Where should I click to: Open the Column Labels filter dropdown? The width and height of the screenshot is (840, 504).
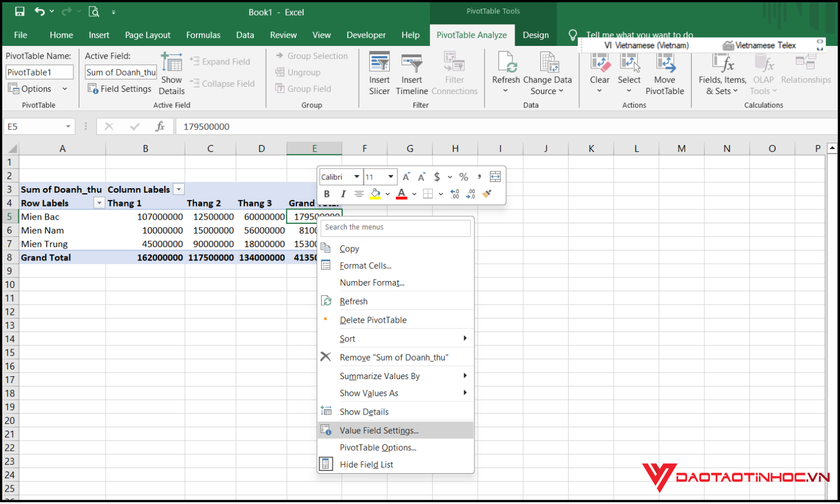[x=179, y=189]
